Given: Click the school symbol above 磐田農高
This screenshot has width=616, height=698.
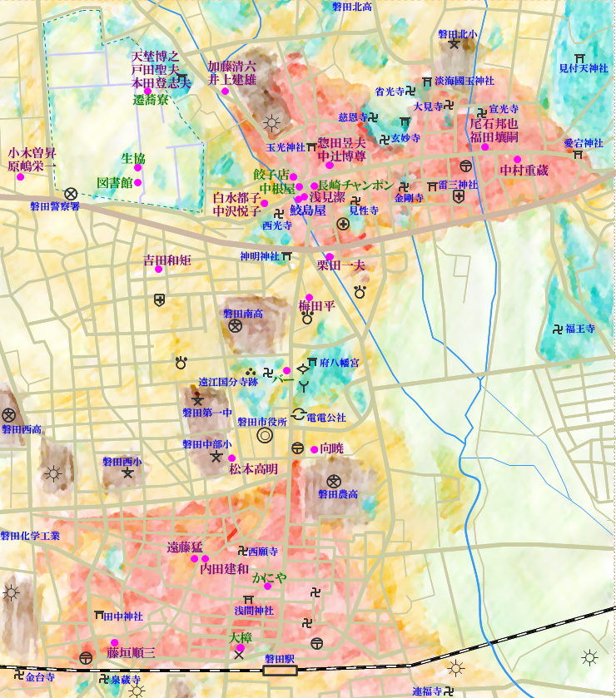Looking at the screenshot, I should point(334,480).
